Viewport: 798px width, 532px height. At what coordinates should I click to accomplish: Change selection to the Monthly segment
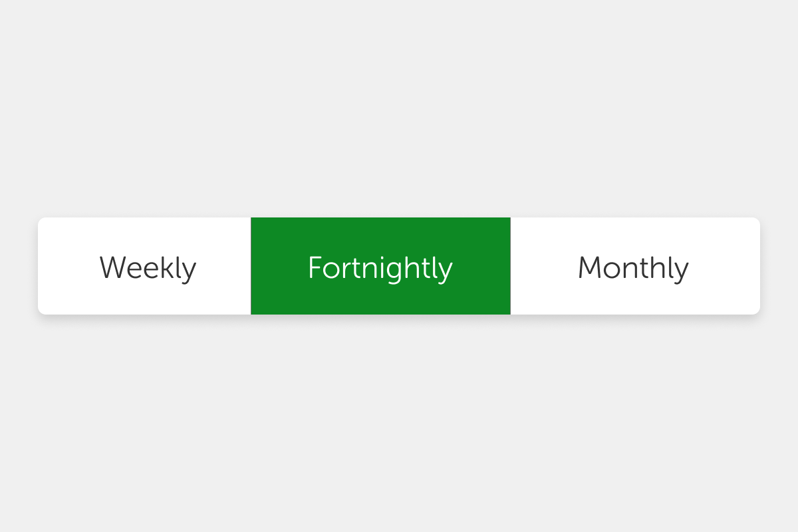pos(633,267)
